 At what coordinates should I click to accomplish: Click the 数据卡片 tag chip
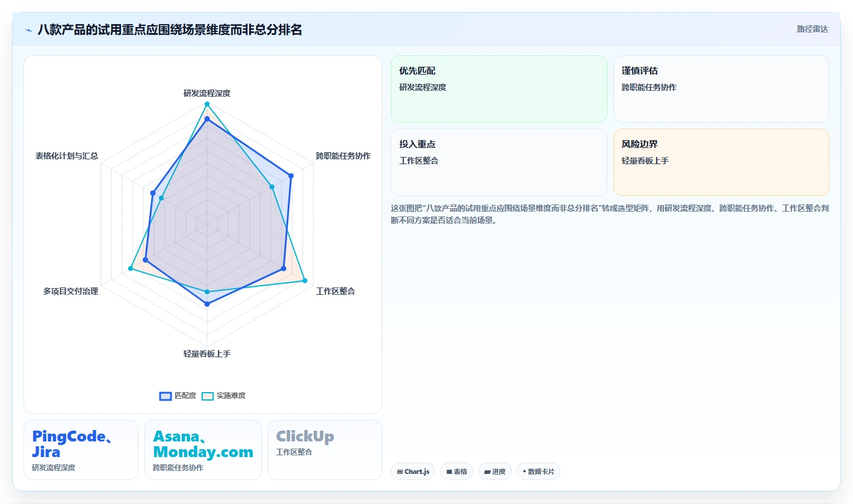(x=538, y=472)
